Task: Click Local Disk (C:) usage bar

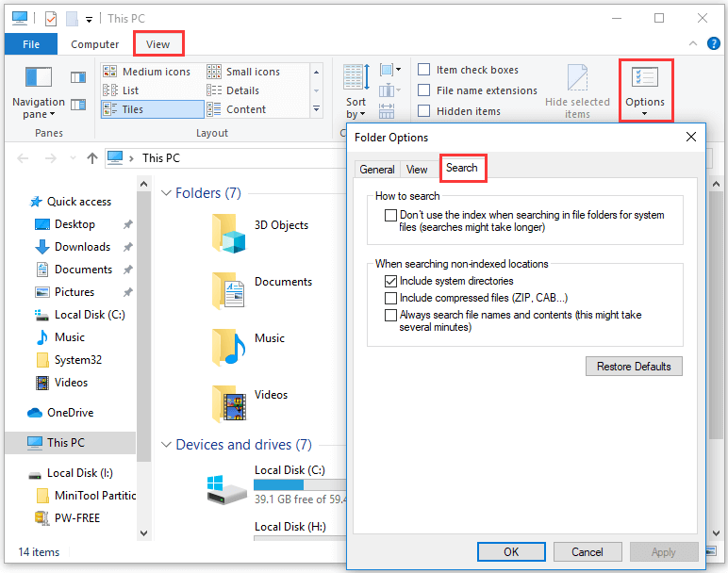Action: (300, 484)
